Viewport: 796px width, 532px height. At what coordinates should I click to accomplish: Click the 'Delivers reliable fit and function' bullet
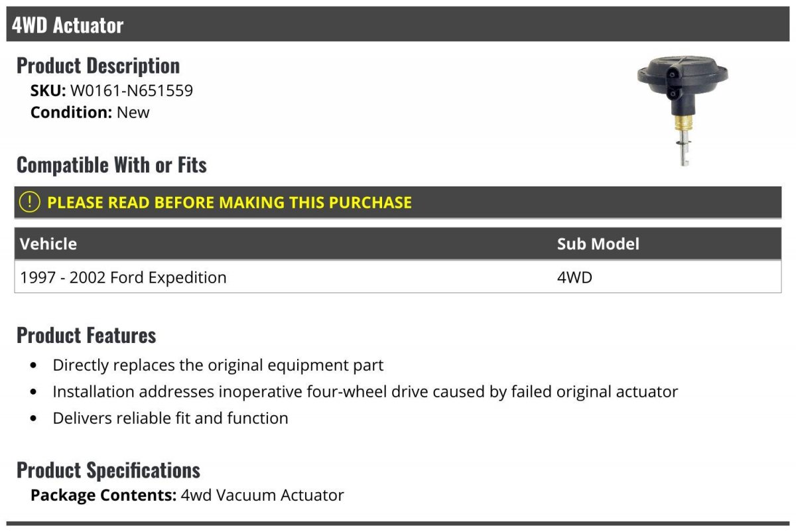pos(170,418)
